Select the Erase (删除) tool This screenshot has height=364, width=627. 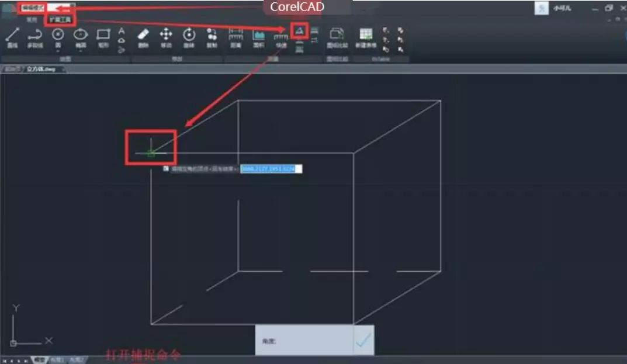(x=143, y=38)
